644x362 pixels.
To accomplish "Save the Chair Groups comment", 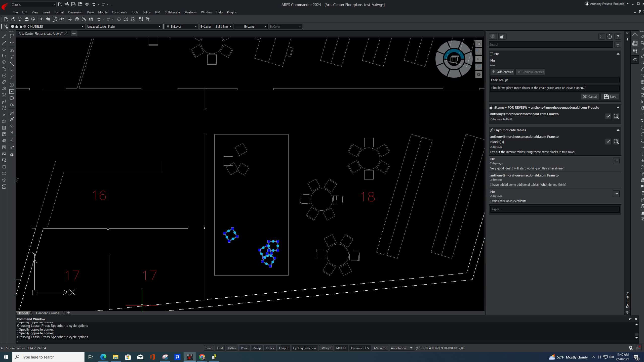I will 610,97.
